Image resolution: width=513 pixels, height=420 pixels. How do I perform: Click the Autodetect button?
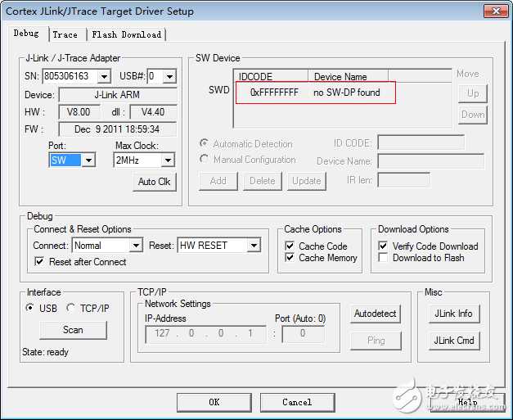376,314
